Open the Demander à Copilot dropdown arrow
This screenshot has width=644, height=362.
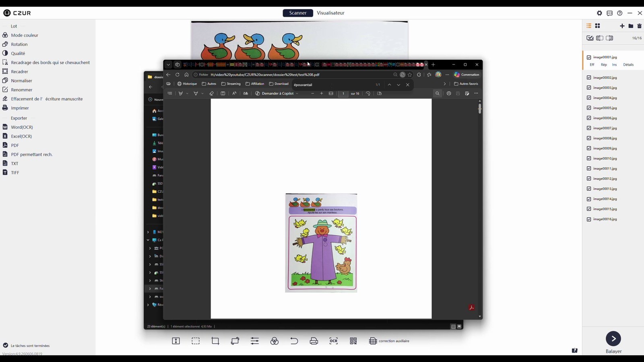(x=297, y=94)
